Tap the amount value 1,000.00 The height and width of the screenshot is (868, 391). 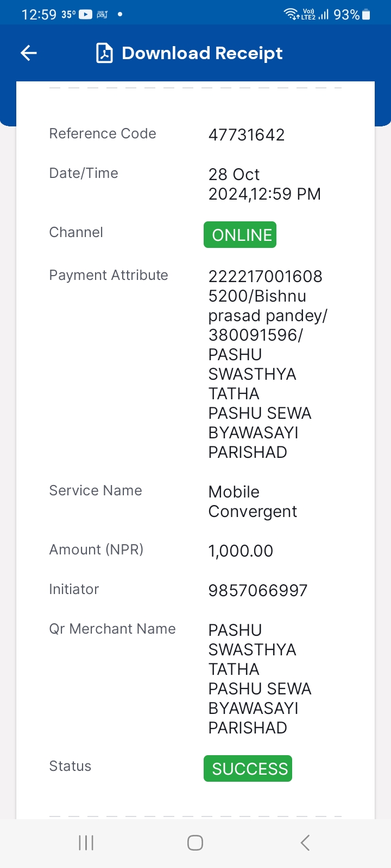point(241,551)
